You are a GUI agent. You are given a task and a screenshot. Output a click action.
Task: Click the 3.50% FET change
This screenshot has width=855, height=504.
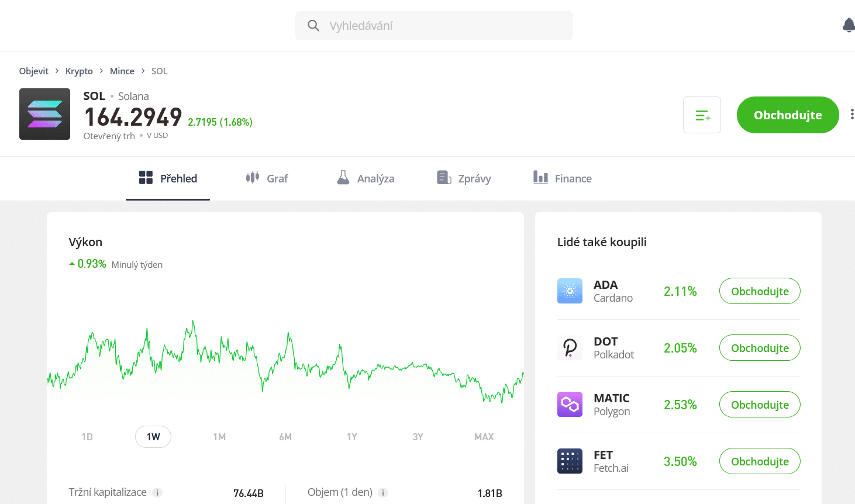tap(680, 461)
